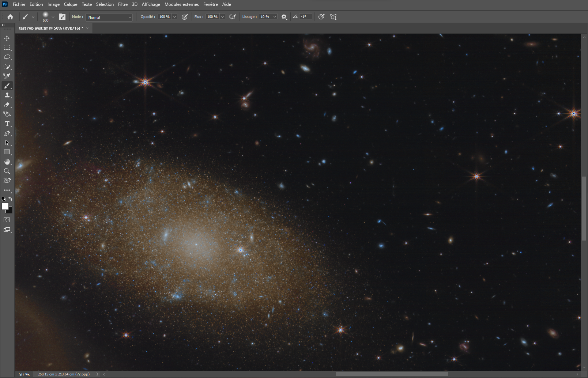Open the 3D menu
588x378 pixels.
click(135, 4)
